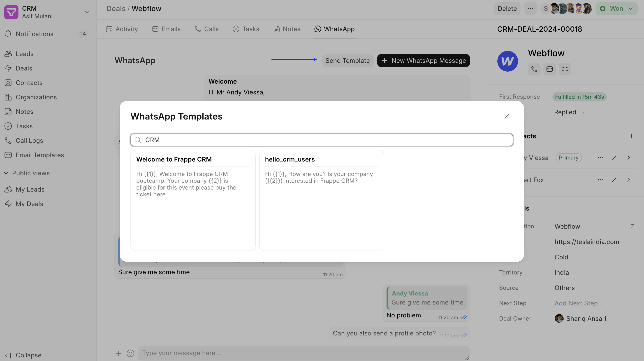The image size is (644, 361).
Task: Switch to the Activity tab
Action: [x=122, y=29]
